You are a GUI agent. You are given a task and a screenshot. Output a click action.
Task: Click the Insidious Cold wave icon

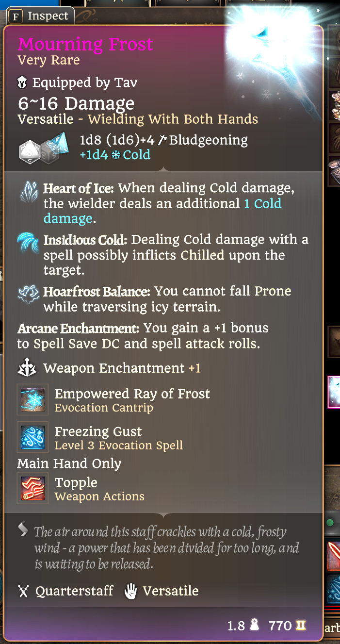[x=29, y=243]
